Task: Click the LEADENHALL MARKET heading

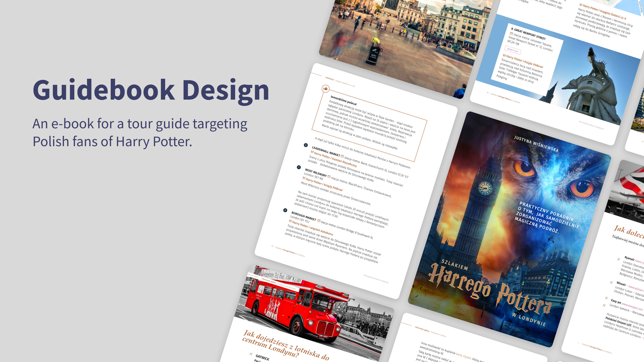Action: (x=326, y=151)
